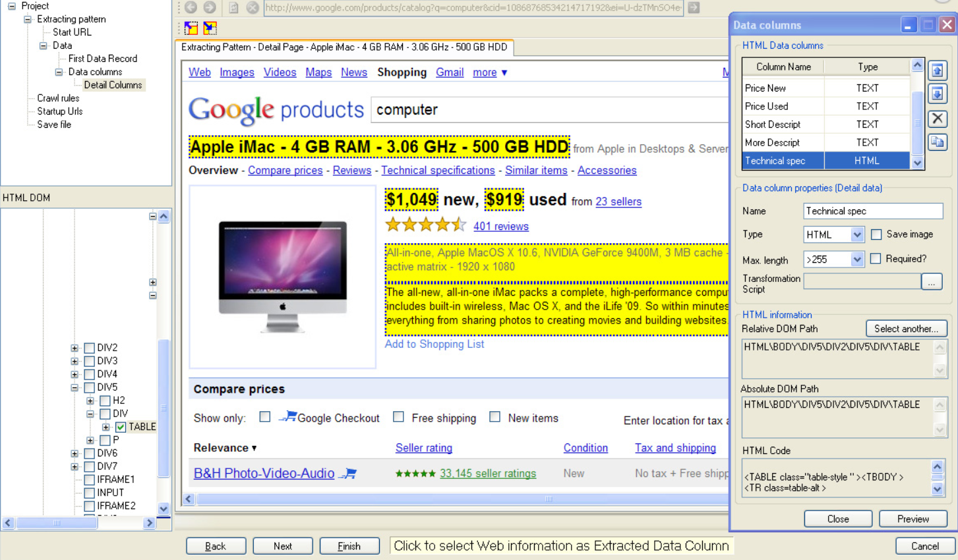Screen dimensions: 958x560
Task: Click the Next button
Action: point(283,546)
